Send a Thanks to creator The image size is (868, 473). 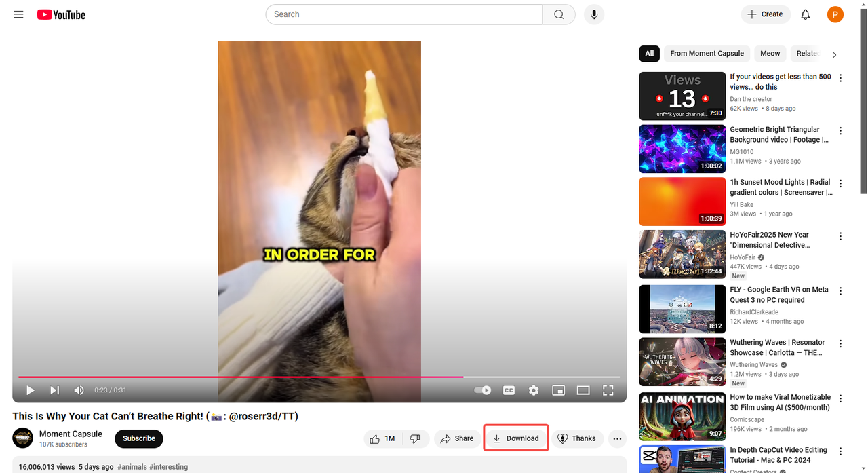point(576,438)
